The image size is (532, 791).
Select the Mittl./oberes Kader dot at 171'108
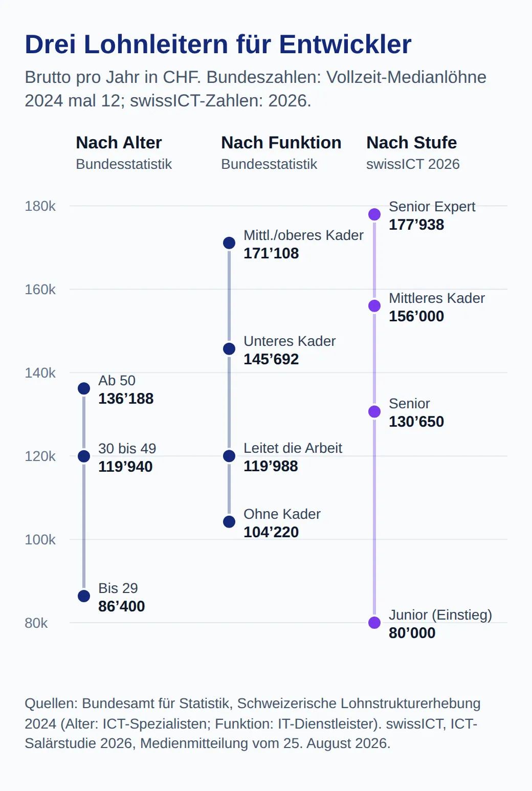(229, 243)
